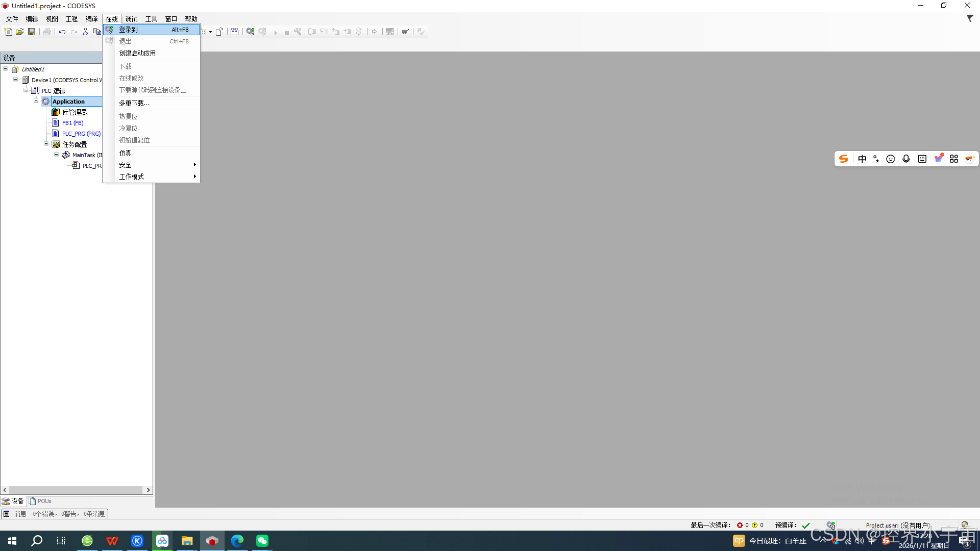
Task: Click the device panel horizontal scrollbar
Action: (76, 490)
